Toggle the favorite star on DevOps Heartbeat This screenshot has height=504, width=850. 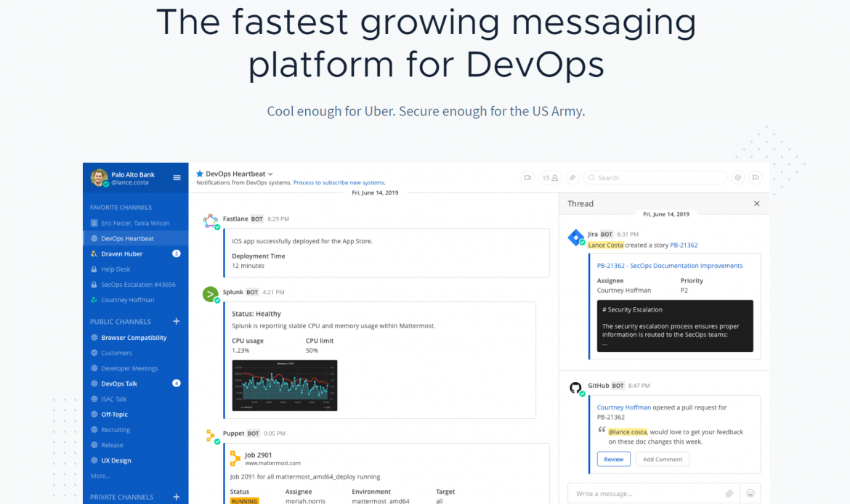coord(200,174)
